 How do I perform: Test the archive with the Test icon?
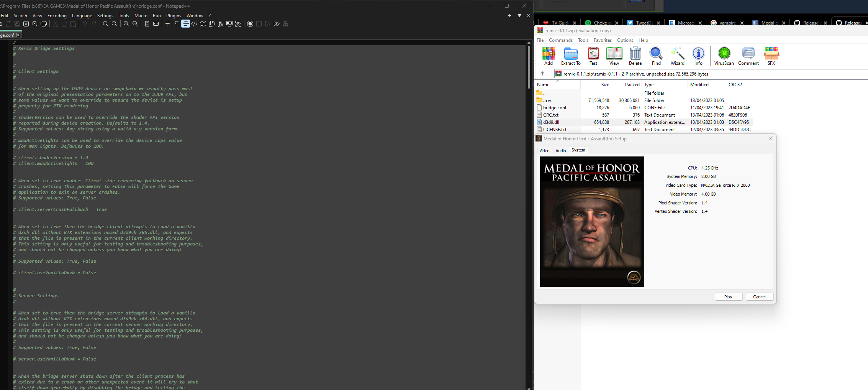[593, 56]
